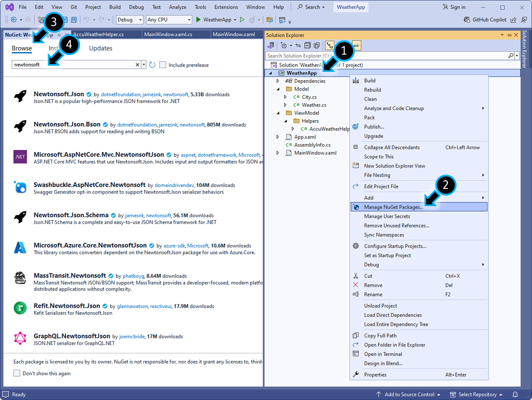The image size is (532, 400).
Task: Open the dropdown arrow beside WeatherApp start button
Action: tap(235, 20)
